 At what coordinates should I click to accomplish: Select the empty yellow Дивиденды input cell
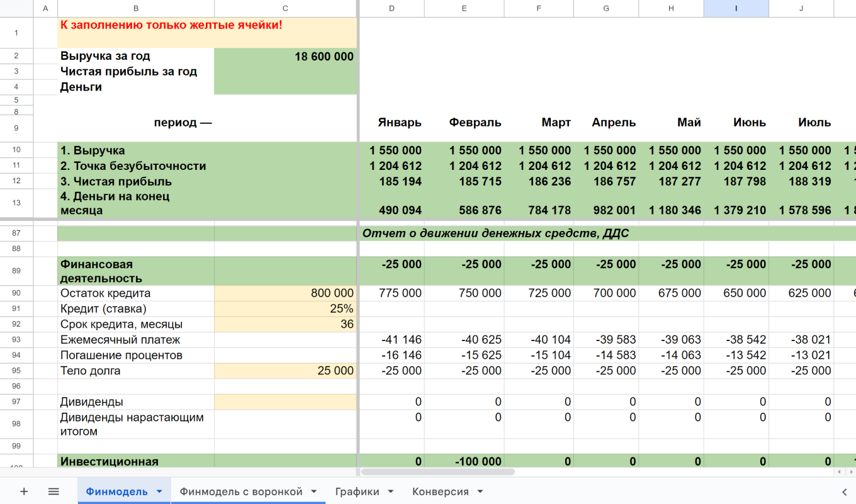(x=285, y=402)
